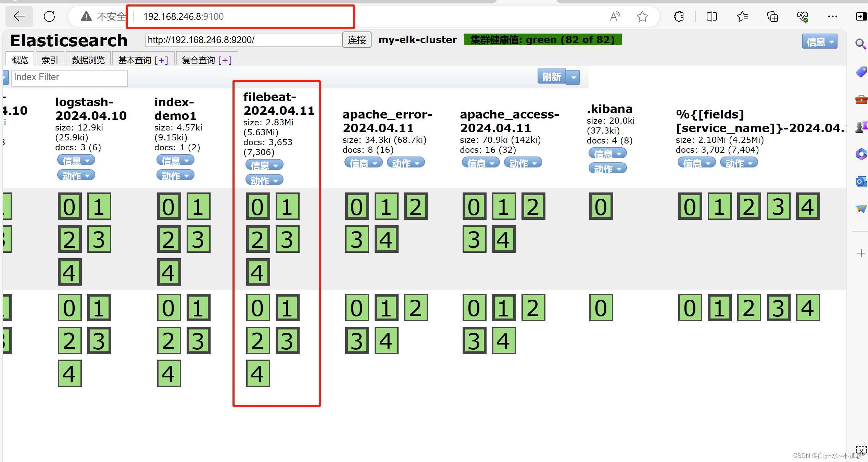868x462 pixels.
Task: Select lower-row shard 3 of logstash-2024.04.10
Action: (x=99, y=340)
